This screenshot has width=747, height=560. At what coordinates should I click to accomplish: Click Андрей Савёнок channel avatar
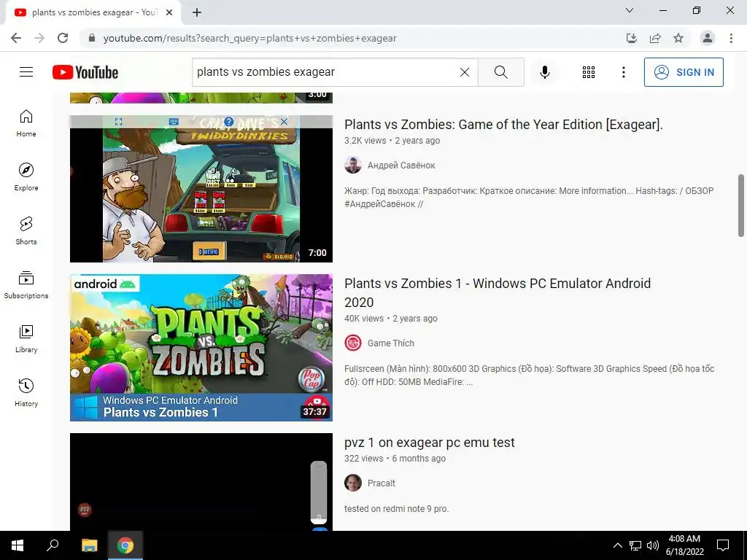pyautogui.click(x=353, y=166)
